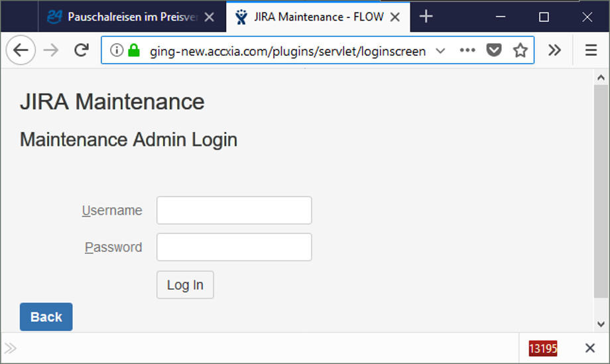This screenshot has width=610, height=364.
Task: Click the green padlock security icon
Action: point(134,50)
